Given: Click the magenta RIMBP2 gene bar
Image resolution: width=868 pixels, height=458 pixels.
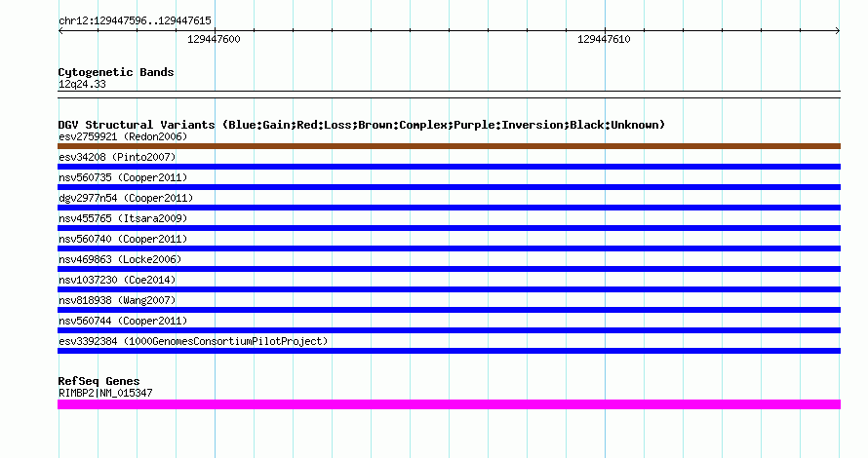Looking at the screenshot, I should tap(449, 404).
